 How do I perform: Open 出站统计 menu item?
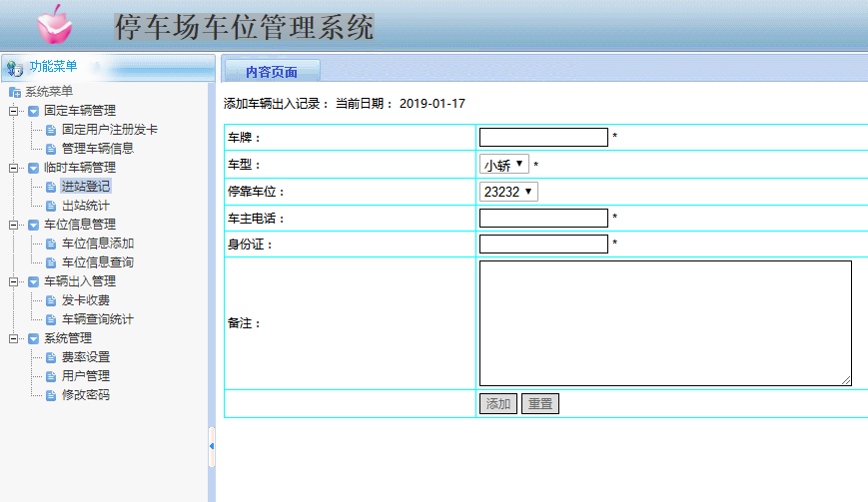pos(86,206)
